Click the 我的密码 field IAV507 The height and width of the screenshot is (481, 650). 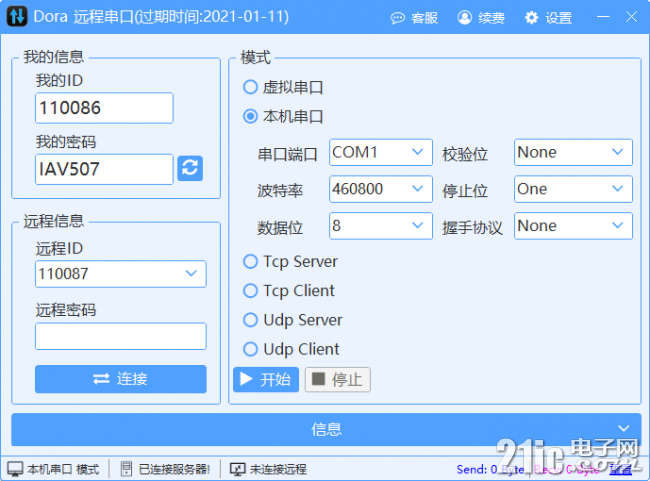(104, 169)
